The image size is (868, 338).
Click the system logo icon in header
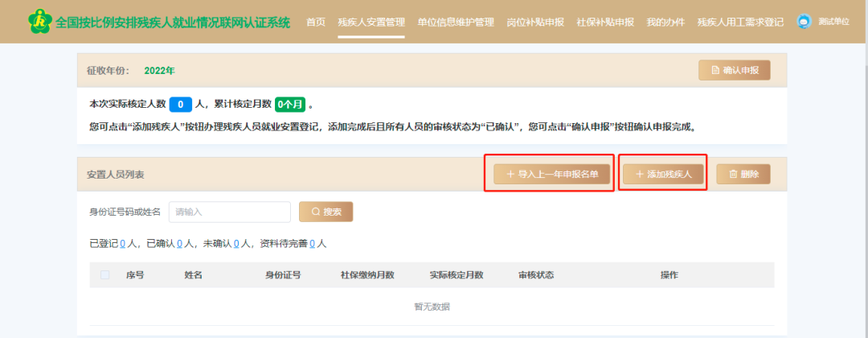(39, 22)
